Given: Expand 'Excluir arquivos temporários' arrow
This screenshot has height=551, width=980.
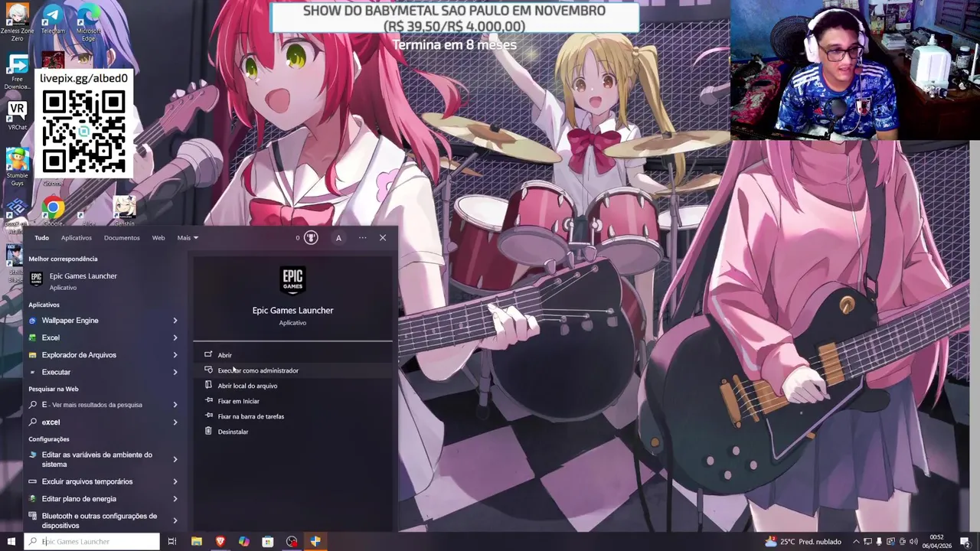Looking at the screenshot, I should tap(175, 481).
